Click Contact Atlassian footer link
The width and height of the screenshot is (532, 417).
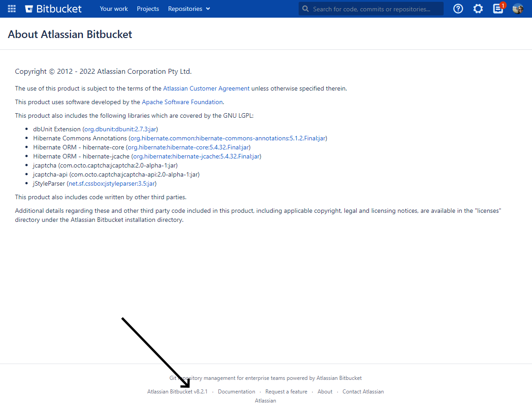(363, 392)
